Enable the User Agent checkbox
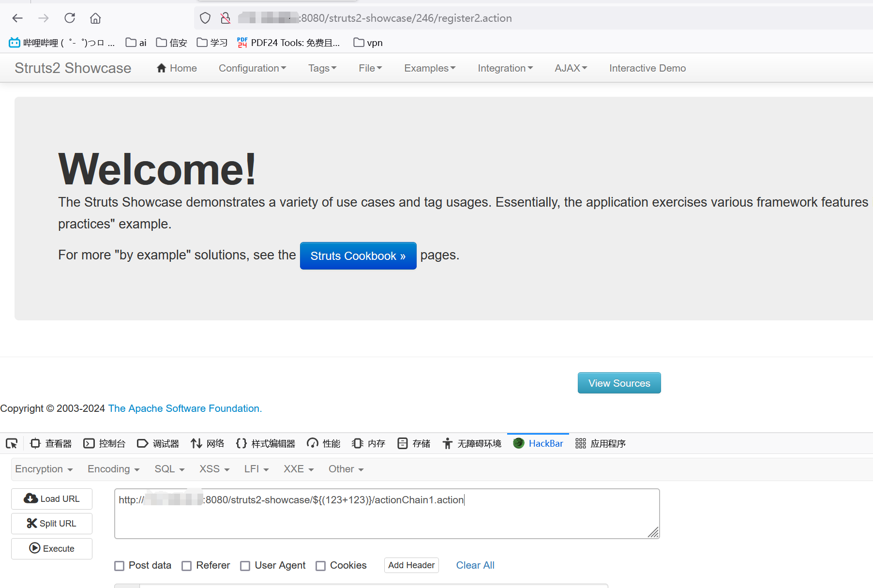 coord(245,566)
